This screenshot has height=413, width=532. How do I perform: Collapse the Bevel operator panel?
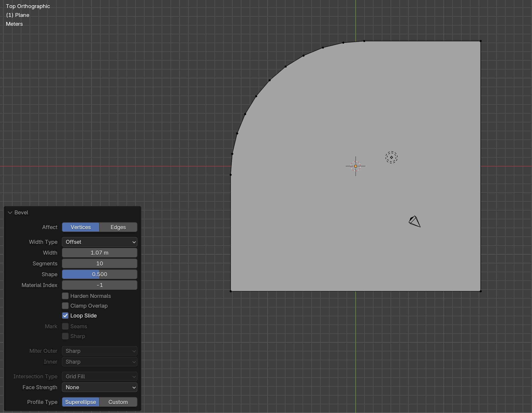pyautogui.click(x=10, y=213)
